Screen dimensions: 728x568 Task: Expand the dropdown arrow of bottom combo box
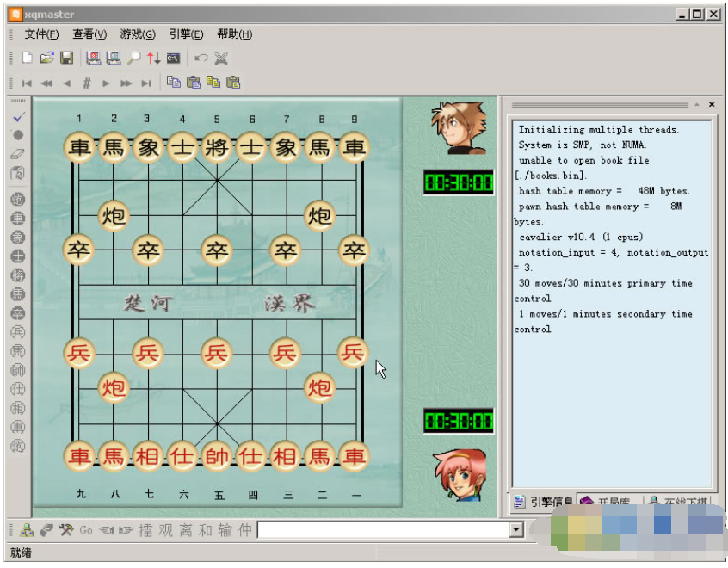[515, 530]
